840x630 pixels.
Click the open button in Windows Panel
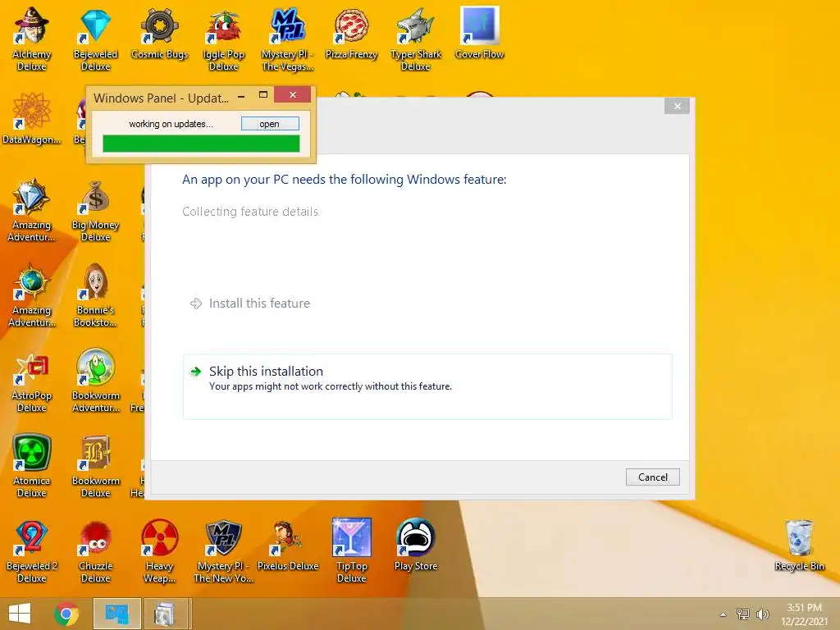pos(270,124)
